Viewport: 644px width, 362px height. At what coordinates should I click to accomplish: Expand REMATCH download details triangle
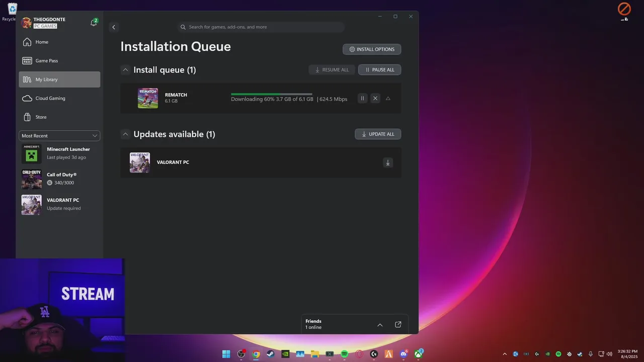(388, 99)
